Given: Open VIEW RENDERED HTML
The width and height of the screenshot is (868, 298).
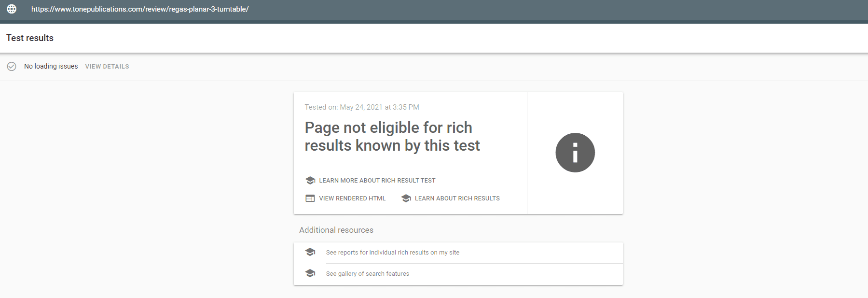Looking at the screenshot, I should [x=352, y=199].
